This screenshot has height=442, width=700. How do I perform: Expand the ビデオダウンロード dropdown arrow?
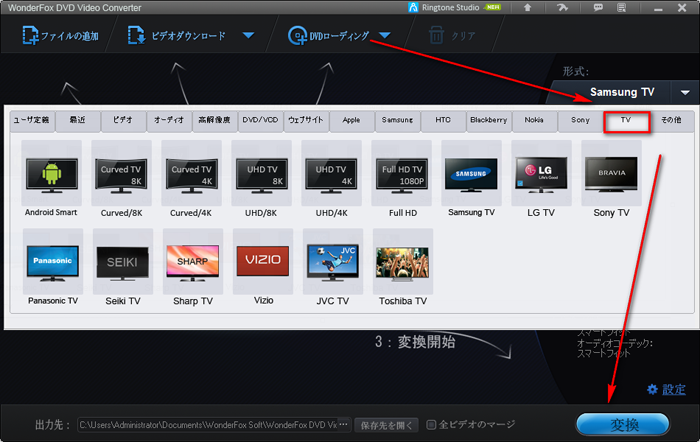pos(249,35)
